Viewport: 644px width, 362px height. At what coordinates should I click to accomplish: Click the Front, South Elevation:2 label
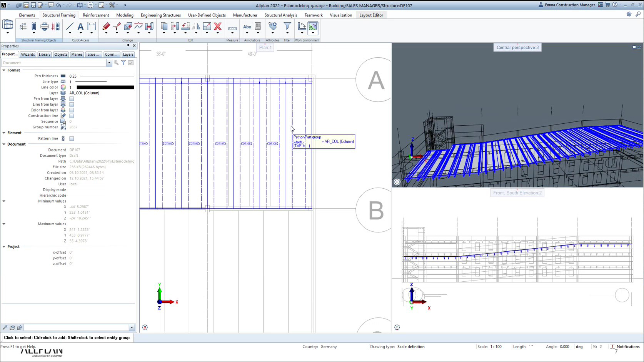517,193
